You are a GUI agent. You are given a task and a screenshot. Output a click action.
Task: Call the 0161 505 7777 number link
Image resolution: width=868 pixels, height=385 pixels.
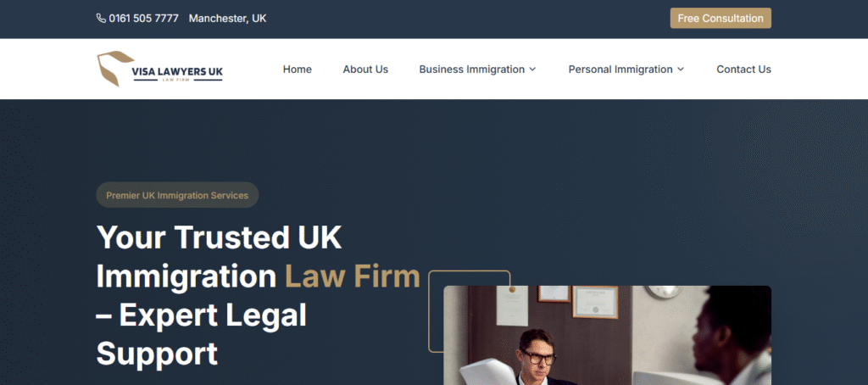point(143,19)
